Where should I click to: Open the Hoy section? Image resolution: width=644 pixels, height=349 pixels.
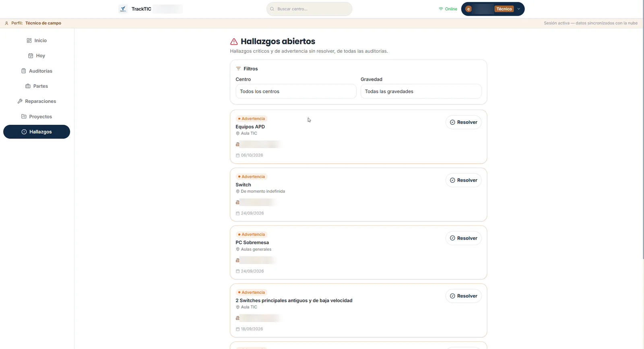pyautogui.click(x=37, y=56)
